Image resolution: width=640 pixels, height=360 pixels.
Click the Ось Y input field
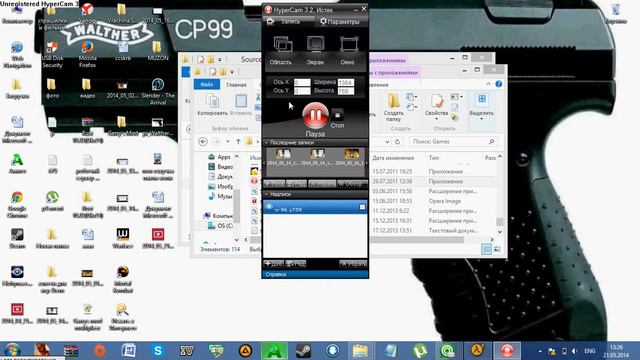point(302,91)
